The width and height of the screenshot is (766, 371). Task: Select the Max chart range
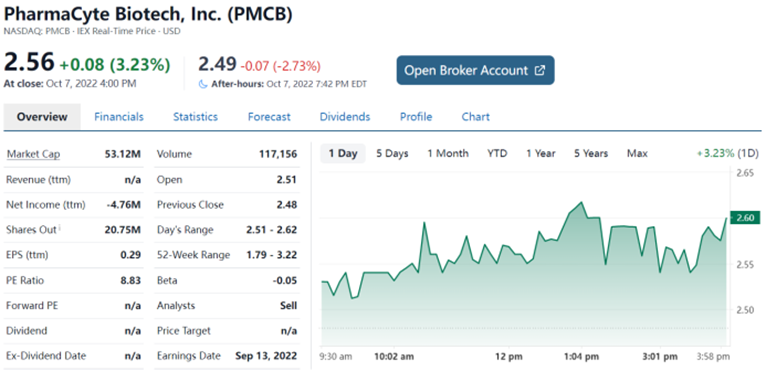point(638,153)
